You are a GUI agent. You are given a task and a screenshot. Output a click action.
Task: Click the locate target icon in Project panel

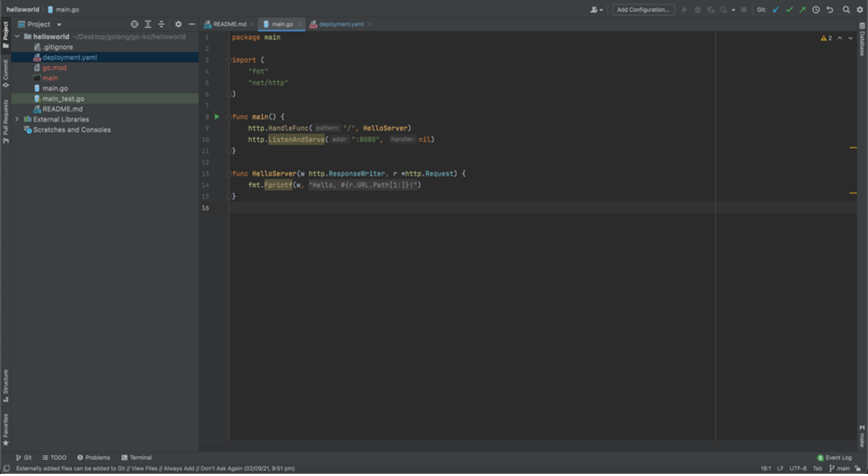(134, 24)
